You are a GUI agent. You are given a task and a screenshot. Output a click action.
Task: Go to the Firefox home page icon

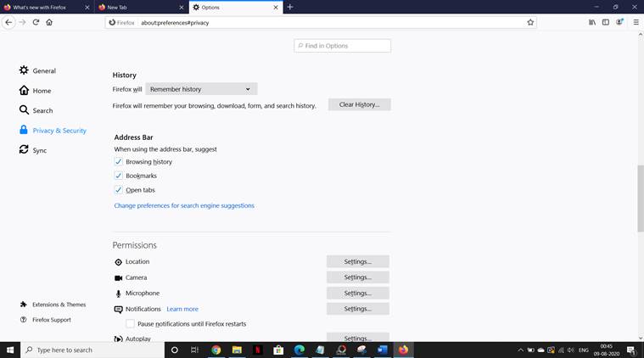49,22
